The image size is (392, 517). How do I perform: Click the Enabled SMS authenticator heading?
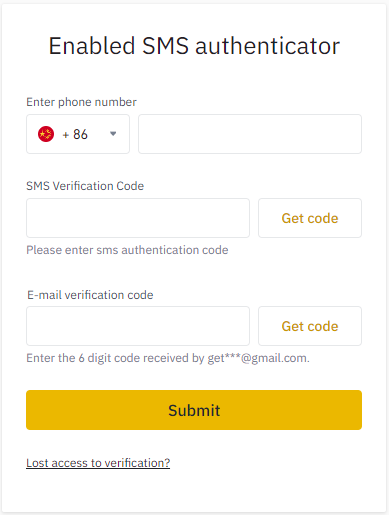[196, 46]
